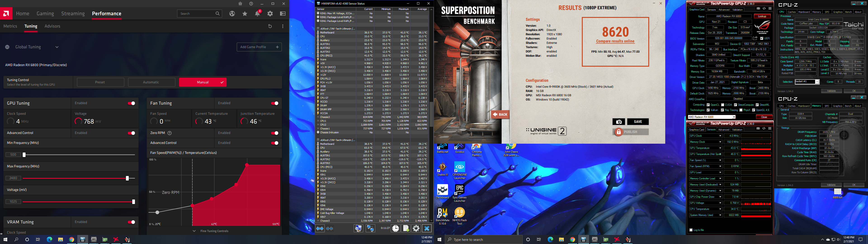Open BenchMate desktop shortcut
868x244 pixels.
pos(442,216)
